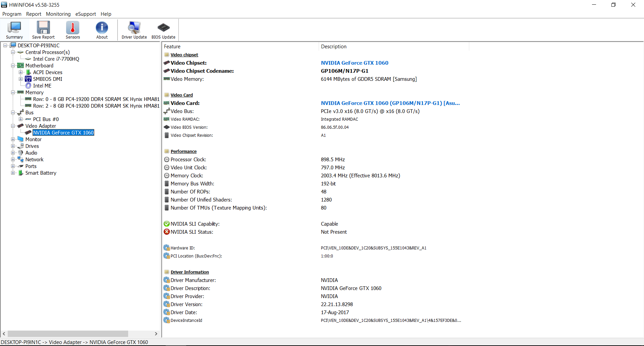Image resolution: width=644 pixels, height=346 pixels.
Task: Click the About info icon
Action: tap(102, 30)
